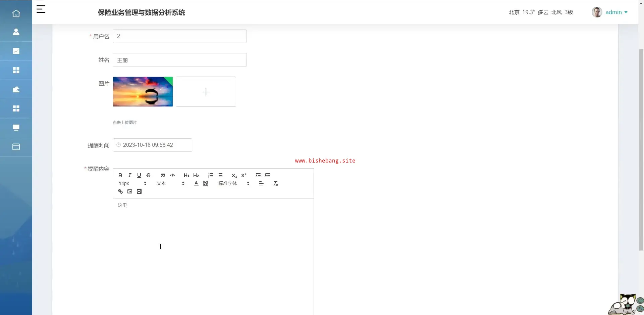Viewport: 644px width, 315px height.
Task: Click the page's vertical scrollbar thumb
Action: 641,149
